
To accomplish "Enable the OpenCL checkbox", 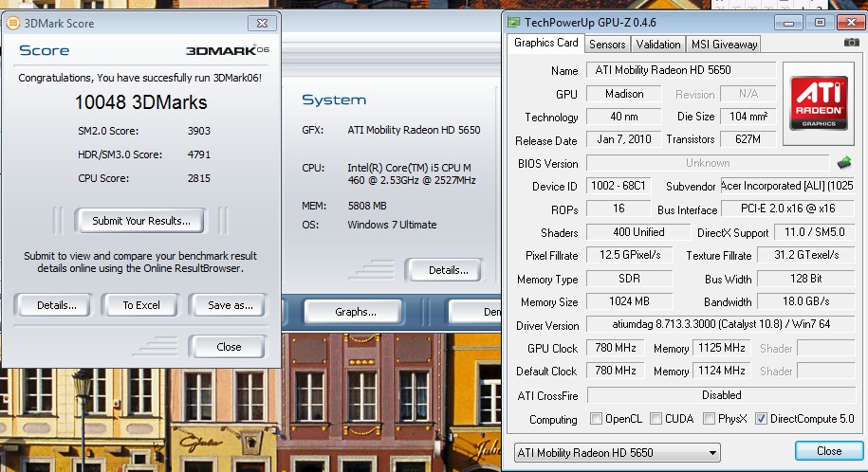I will click(x=596, y=419).
